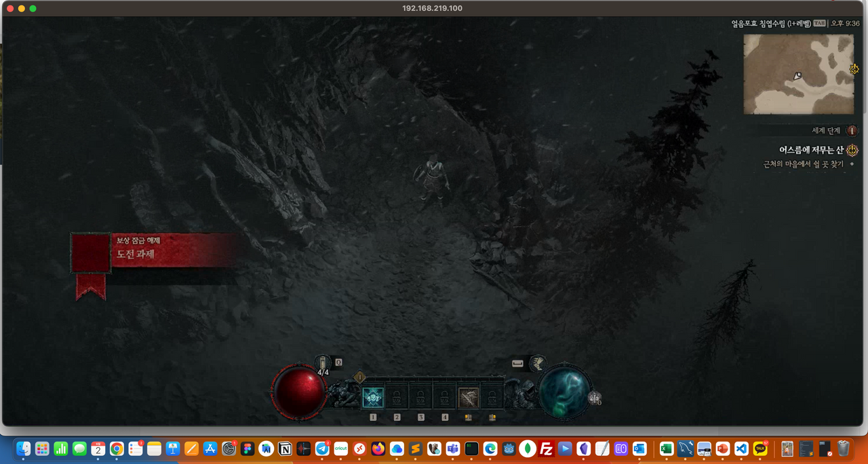Click objective text 근처의 마을에서 쉴 곳 찾기

click(804, 164)
